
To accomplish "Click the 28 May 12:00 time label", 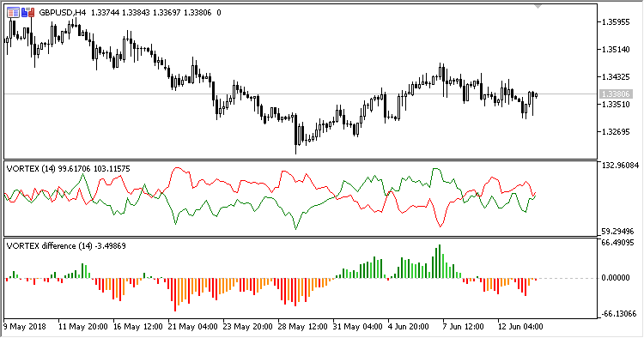I will pos(303,327).
